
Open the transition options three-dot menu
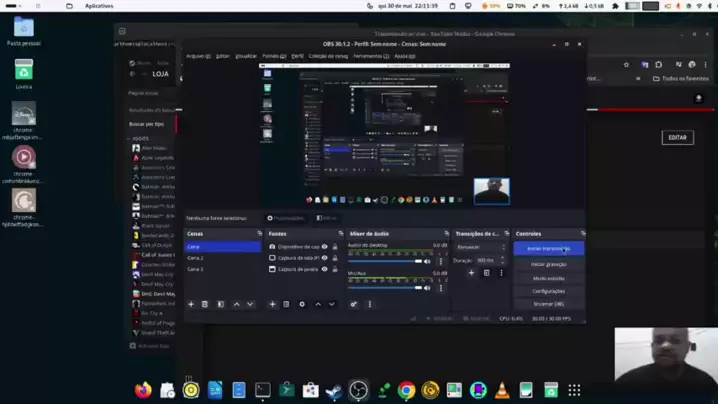point(501,273)
